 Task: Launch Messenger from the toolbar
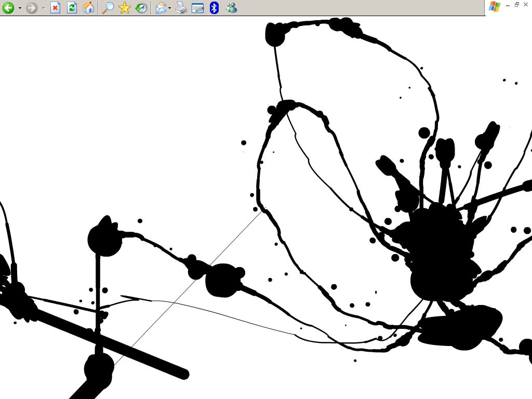click(231, 8)
